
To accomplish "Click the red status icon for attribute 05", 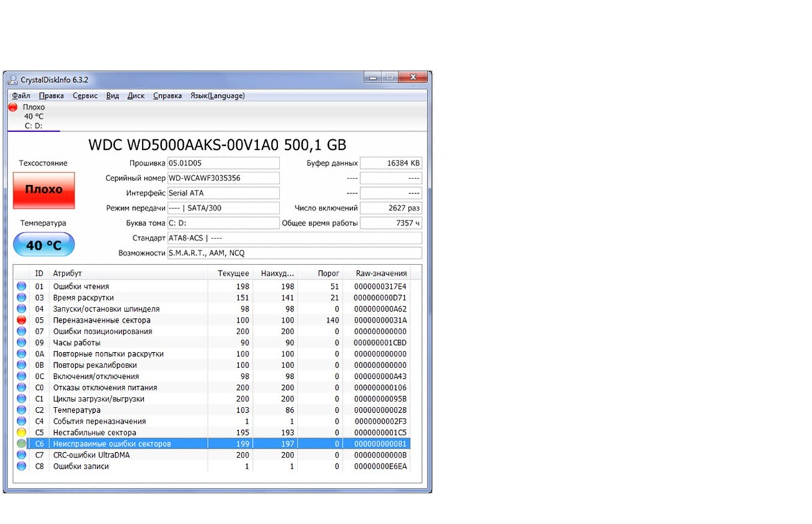I will click(21, 320).
